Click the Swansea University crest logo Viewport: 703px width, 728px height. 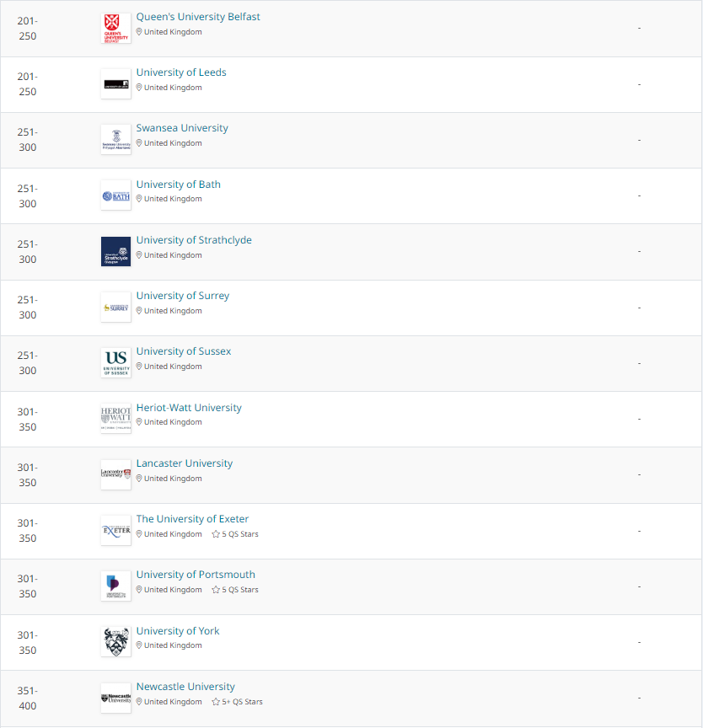115,140
